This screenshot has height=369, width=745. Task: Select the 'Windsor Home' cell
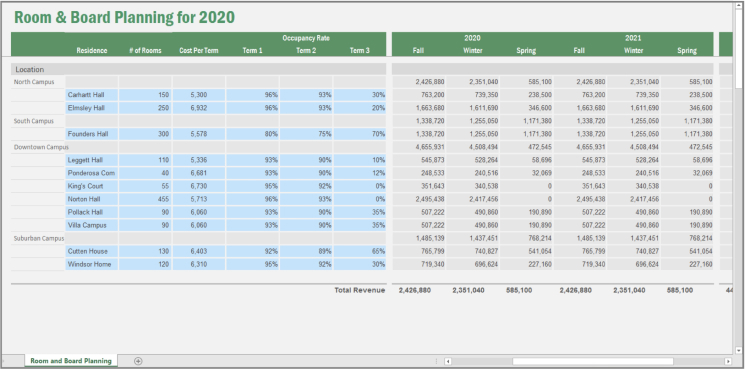tap(92, 264)
